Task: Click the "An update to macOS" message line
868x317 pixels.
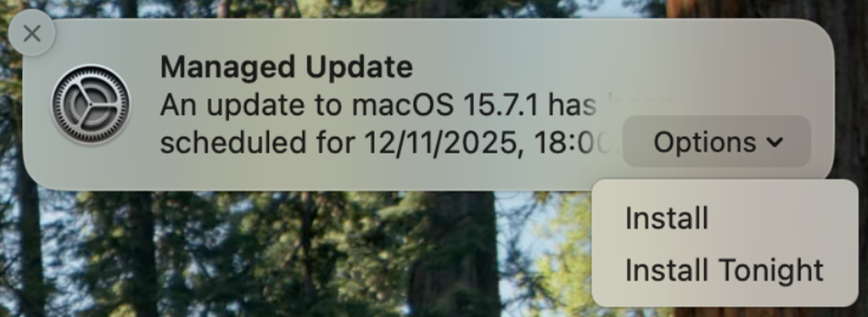Action: pyautogui.click(x=378, y=105)
